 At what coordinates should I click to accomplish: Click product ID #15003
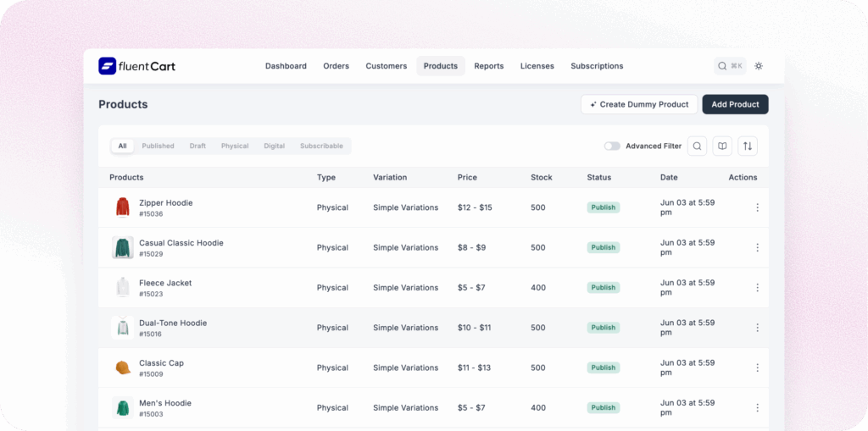pyautogui.click(x=151, y=414)
